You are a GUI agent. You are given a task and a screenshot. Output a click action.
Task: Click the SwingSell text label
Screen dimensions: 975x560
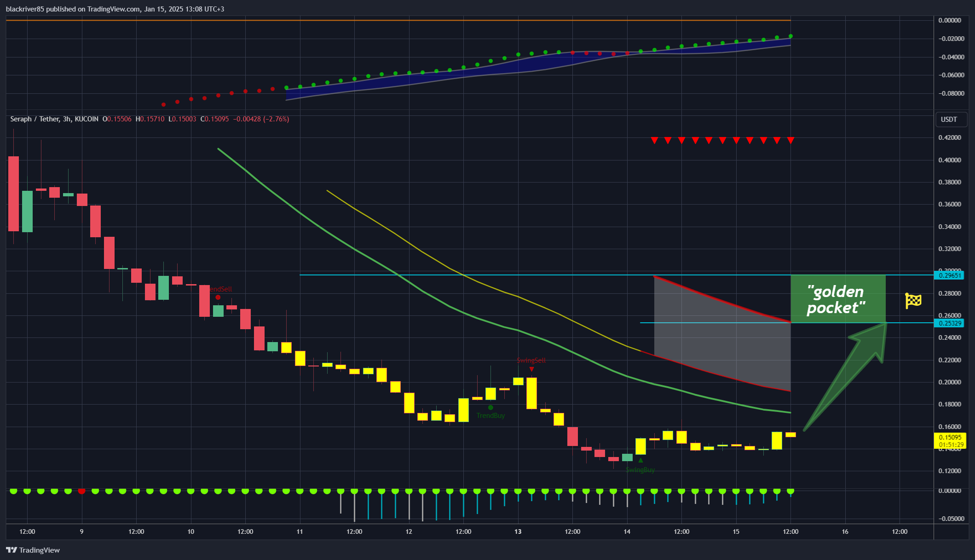click(x=531, y=360)
